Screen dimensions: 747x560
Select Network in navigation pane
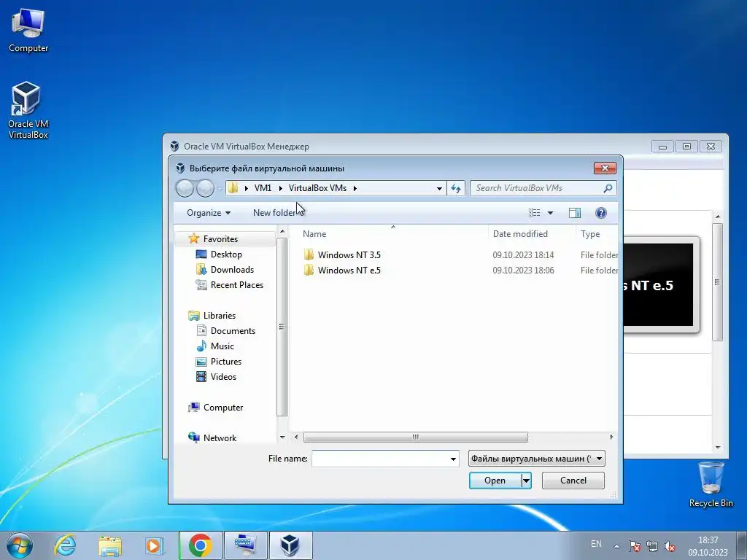tap(220, 437)
